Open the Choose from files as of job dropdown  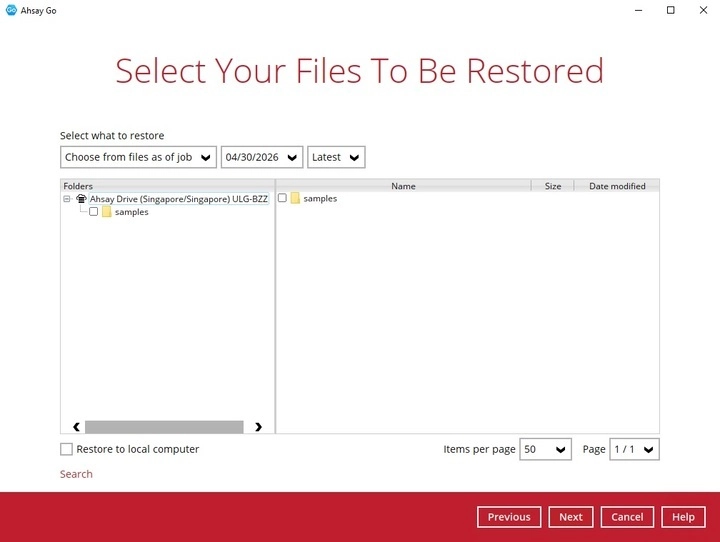tap(138, 157)
